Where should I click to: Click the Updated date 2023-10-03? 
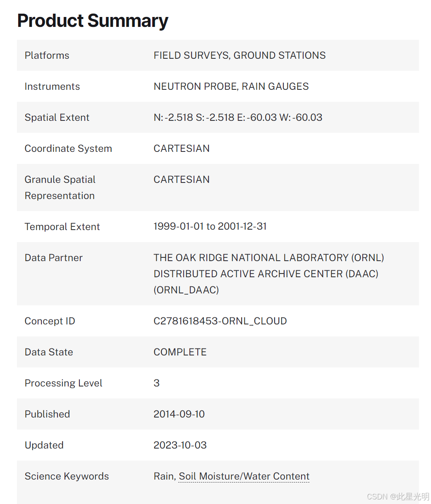180,445
